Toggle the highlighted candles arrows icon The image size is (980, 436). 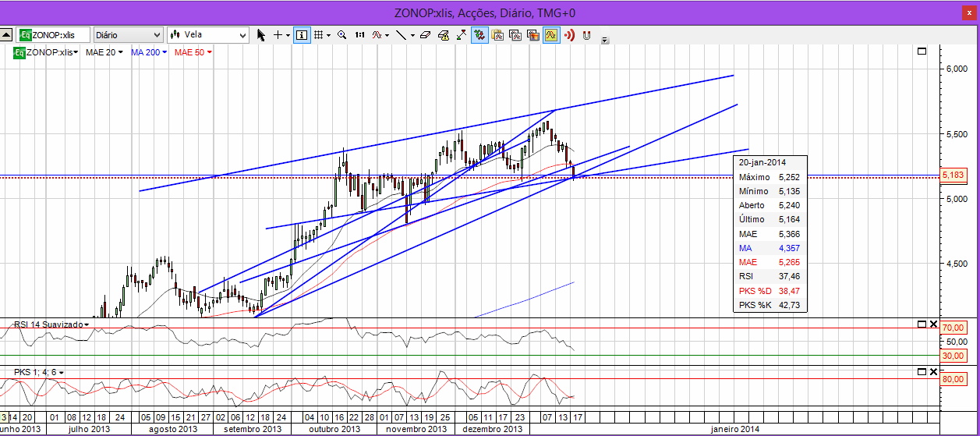pyautogui.click(x=479, y=35)
